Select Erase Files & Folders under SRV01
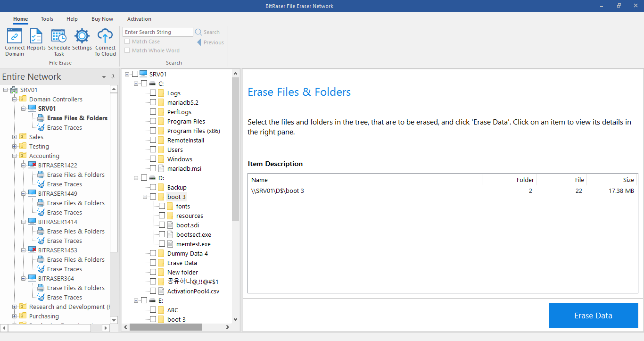644x341 pixels. point(77,118)
